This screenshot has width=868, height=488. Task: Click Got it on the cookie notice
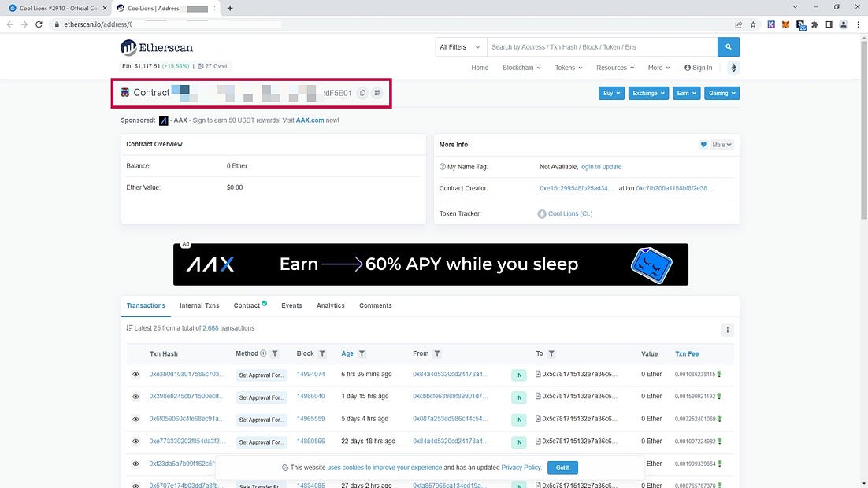[562, 468]
